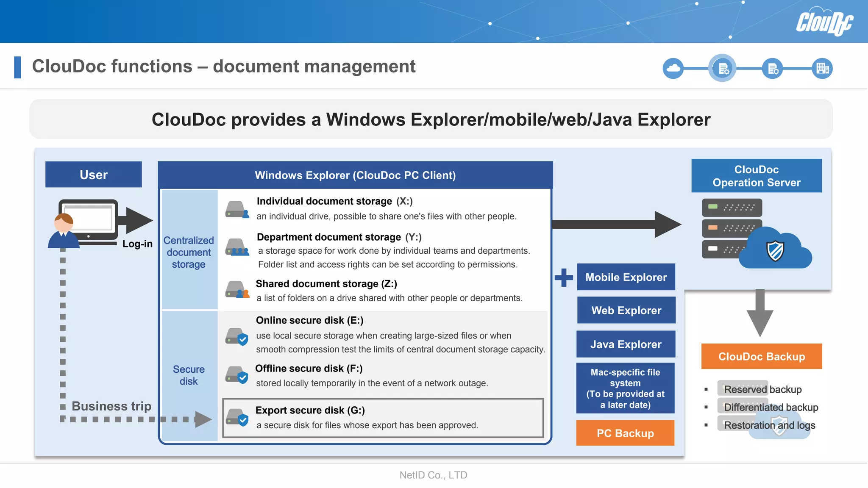Click the user at computer icon

(83, 223)
